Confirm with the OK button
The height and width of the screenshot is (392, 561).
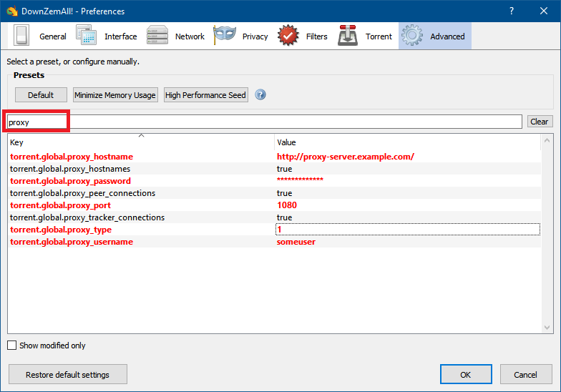click(x=465, y=375)
